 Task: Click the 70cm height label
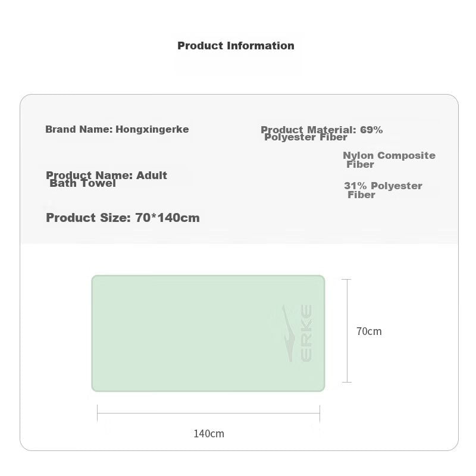coord(369,331)
